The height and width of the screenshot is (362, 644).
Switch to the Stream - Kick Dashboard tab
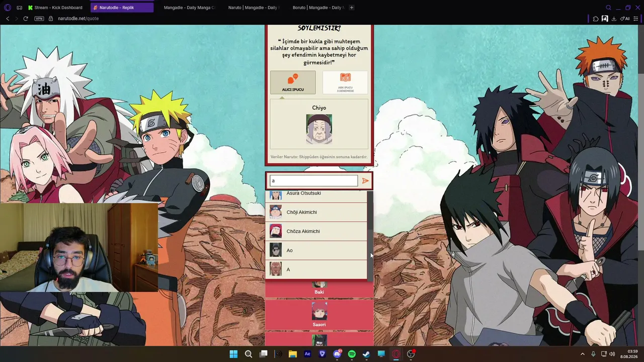pyautogui.click(x=55, y=8)
